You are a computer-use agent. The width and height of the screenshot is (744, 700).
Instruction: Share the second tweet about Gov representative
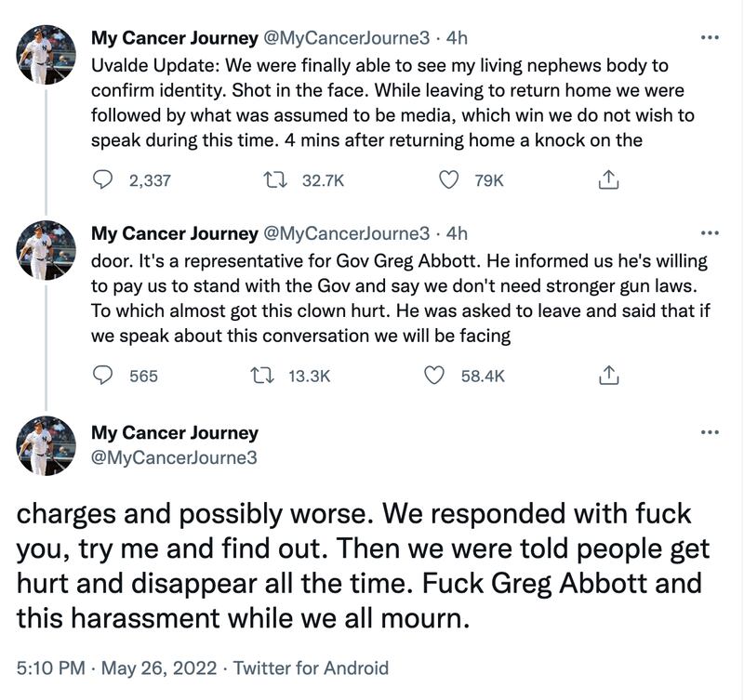coord(608,376)
